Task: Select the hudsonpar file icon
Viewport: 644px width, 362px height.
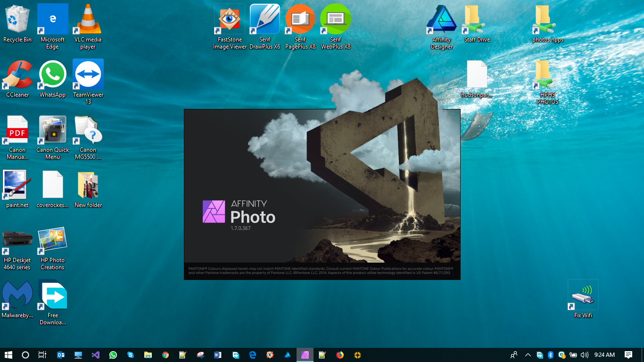Action: (x=477, y=79)
